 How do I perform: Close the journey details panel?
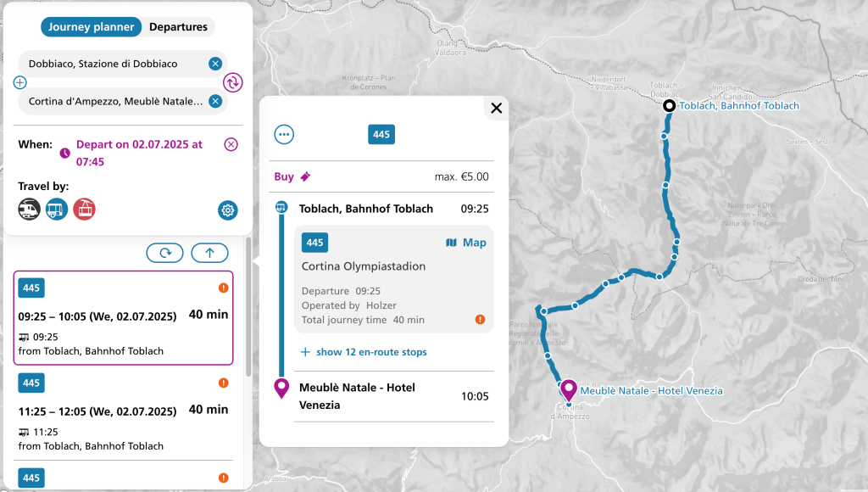coord(497,108)
